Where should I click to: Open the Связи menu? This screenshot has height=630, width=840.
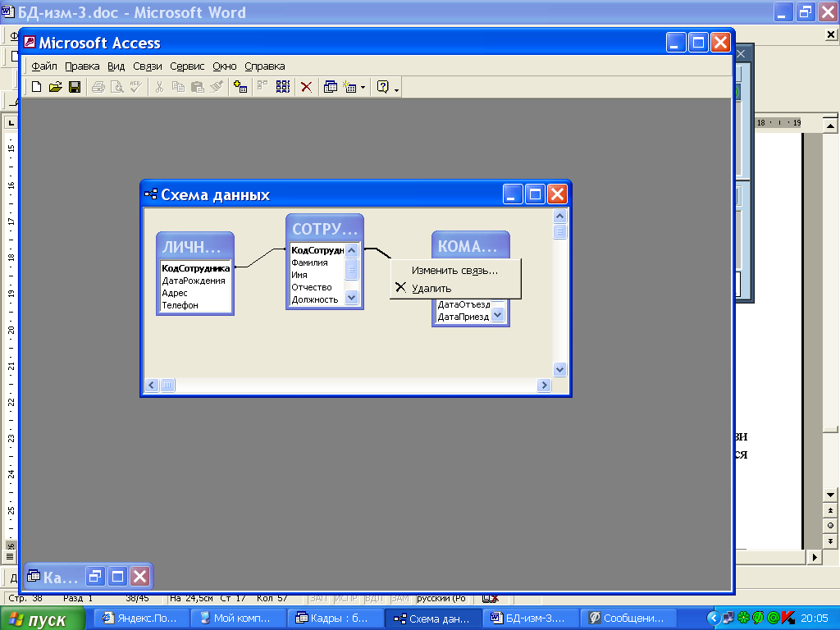point(148,66)
